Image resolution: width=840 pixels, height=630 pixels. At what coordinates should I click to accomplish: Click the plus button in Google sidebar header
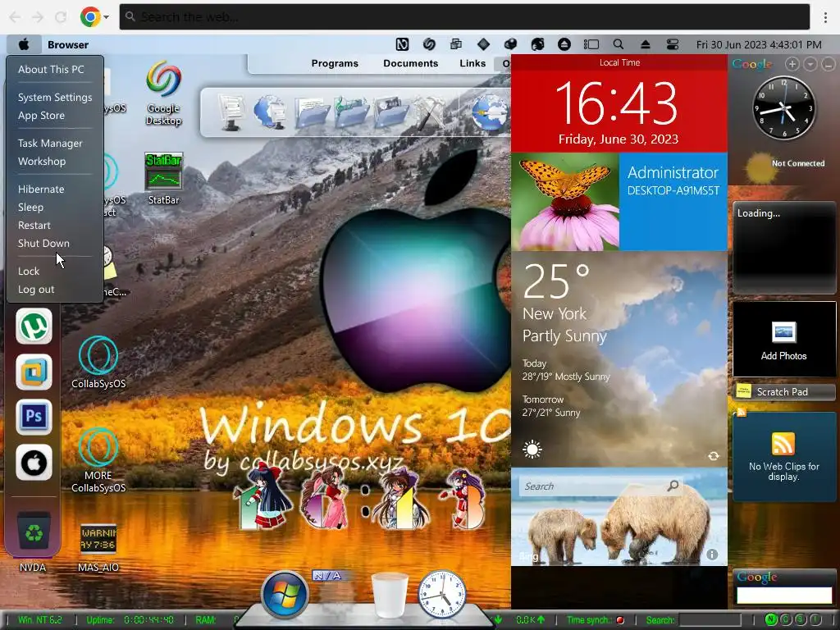click(x=792, y=64)
